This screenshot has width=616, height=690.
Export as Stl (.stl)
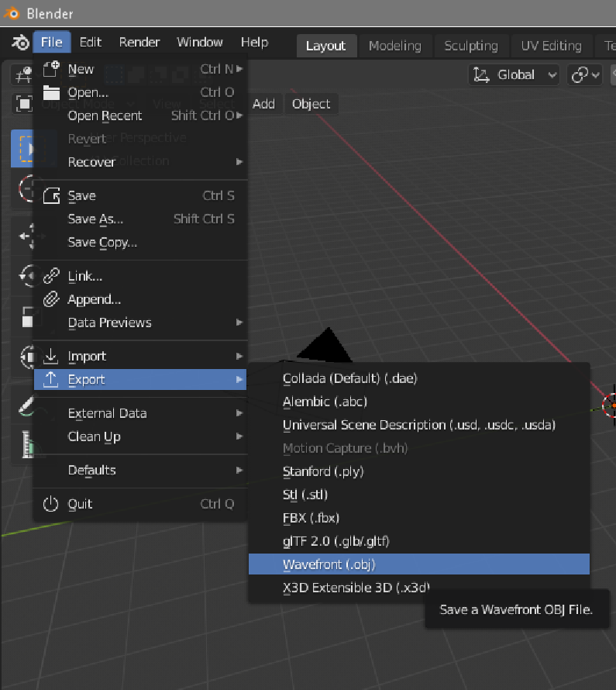(419, 495)
